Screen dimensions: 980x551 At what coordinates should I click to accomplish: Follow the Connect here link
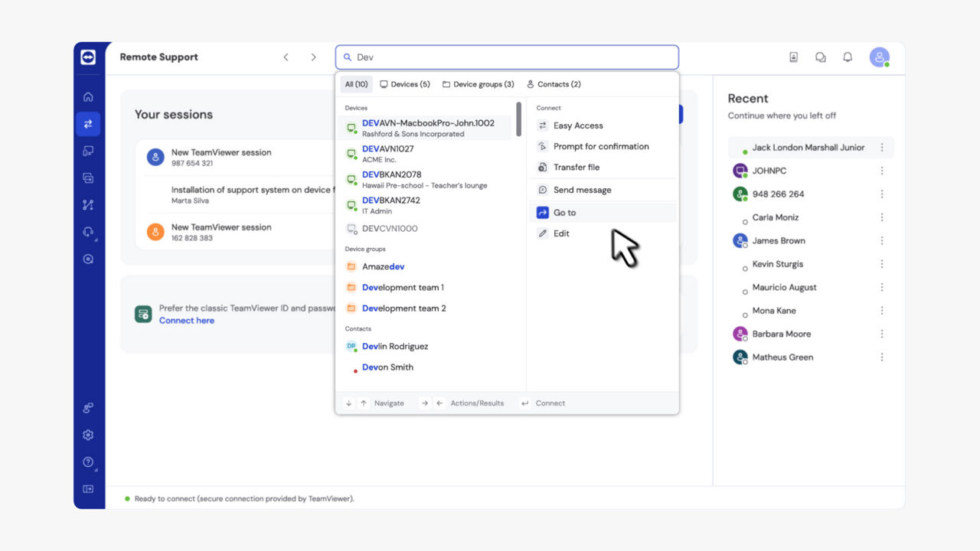(x=186, y=321)
